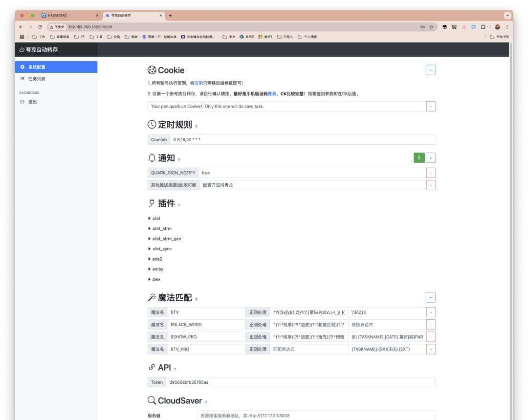Screen dimensions: 528x420
Task: Click help icon next to 定时规则
Action: 197,126
